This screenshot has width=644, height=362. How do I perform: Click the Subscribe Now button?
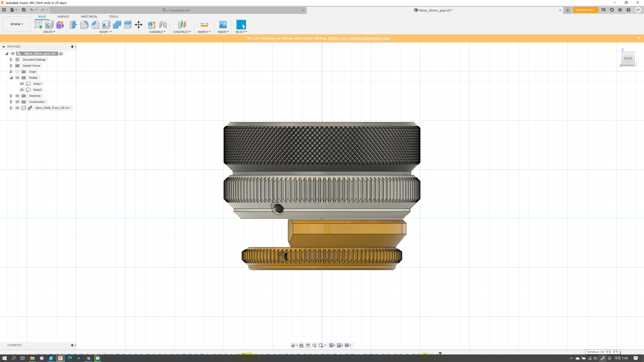click(x=585, y=10)
